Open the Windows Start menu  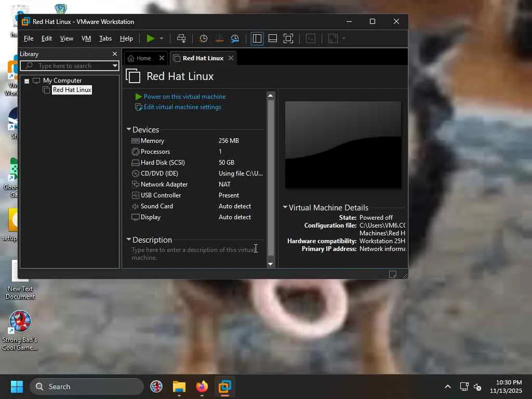pos(17,387)
